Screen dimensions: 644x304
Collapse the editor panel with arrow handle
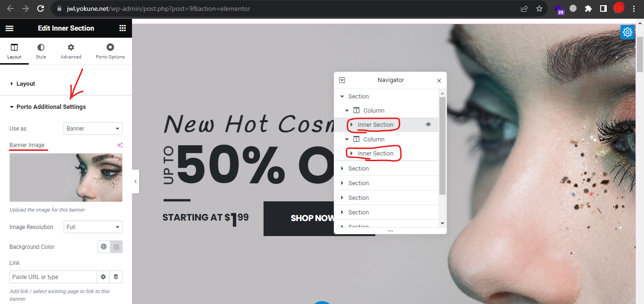135,181
